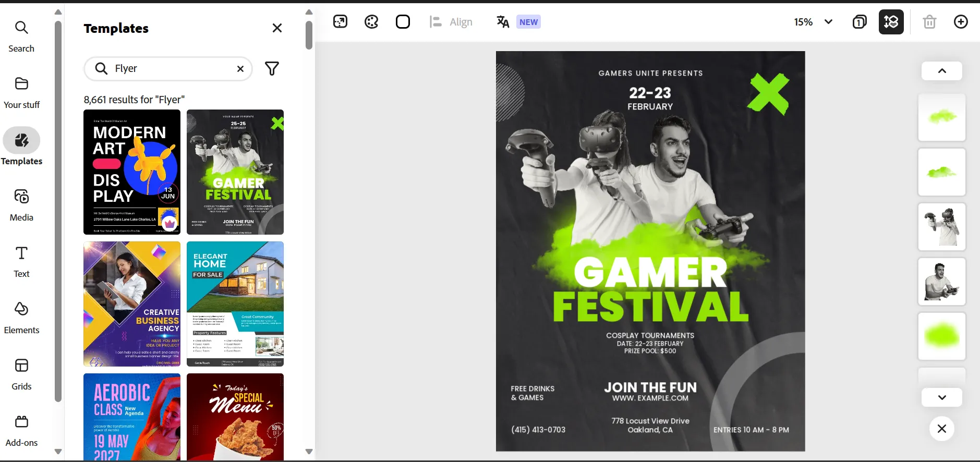Select the man with controller layer thumbnail

942,282
